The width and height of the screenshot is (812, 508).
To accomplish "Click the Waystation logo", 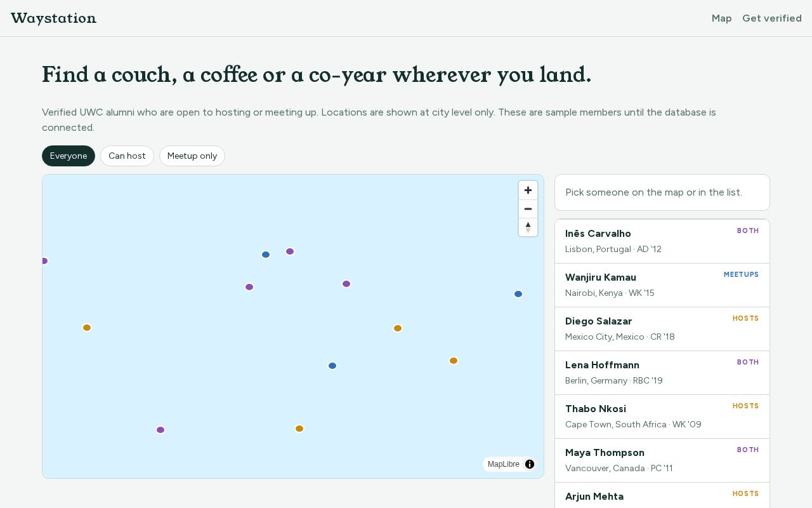I will pyautogui.click(x=53, y=18).
